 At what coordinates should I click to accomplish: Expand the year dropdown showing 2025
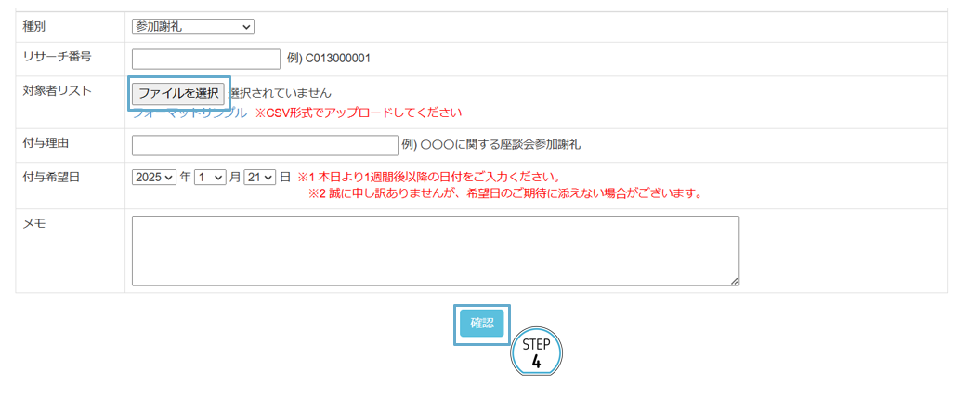(154, 177)
